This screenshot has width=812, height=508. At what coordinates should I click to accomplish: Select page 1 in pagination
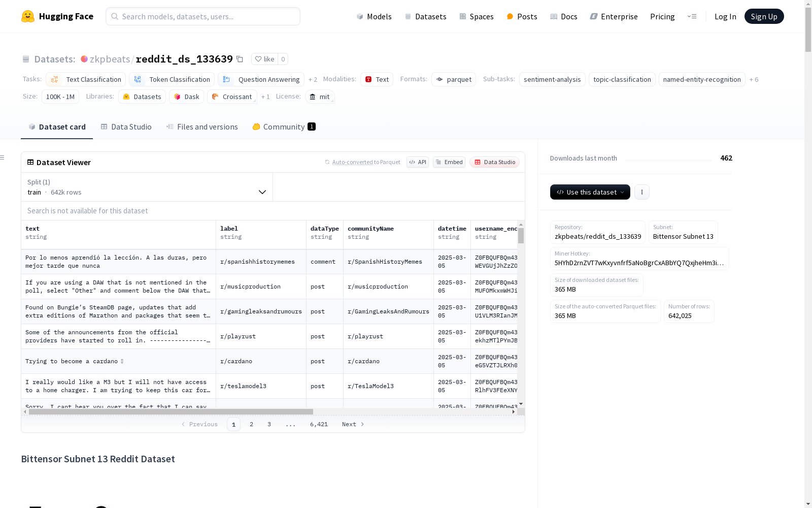(x=233, y=424)
